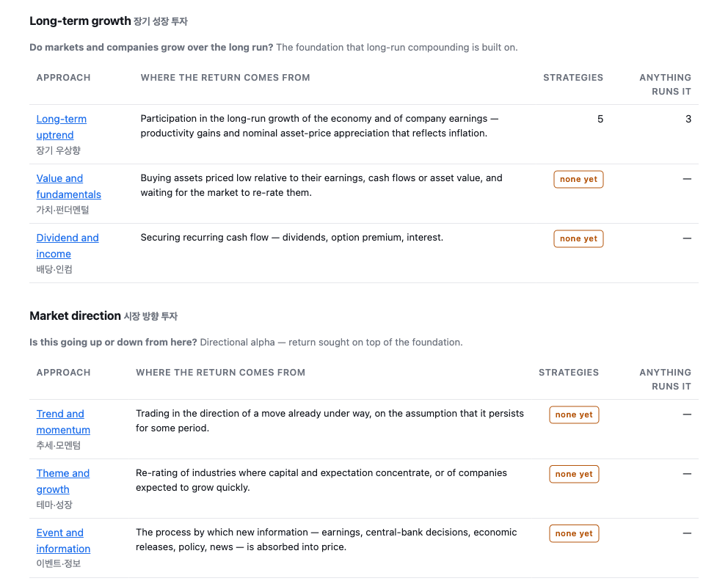Click 'Where the return comes from' header in first table
This screenshot has height=581, width=728.
pos(225,78)
